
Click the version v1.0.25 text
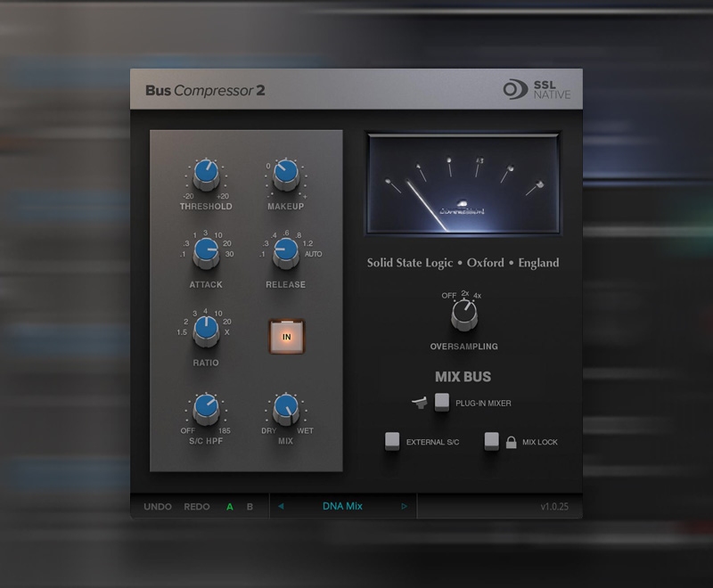[554, 507]
